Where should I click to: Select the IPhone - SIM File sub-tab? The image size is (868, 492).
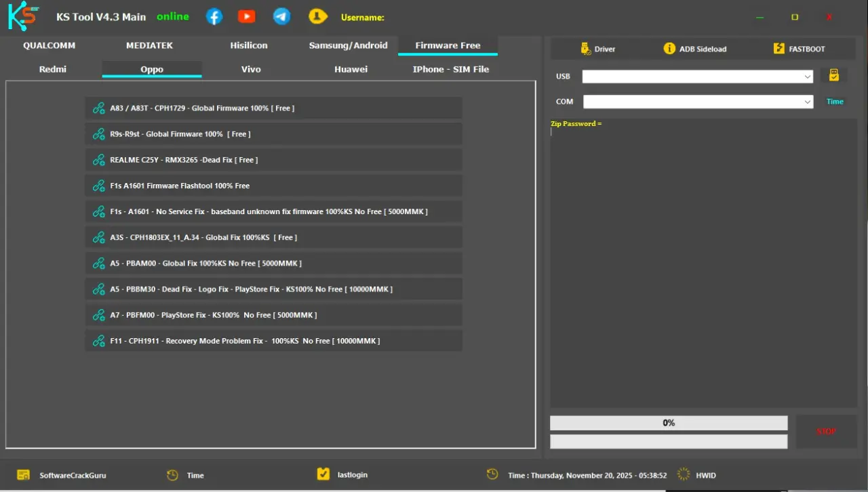pyautogui.click(x=451, y=69)
